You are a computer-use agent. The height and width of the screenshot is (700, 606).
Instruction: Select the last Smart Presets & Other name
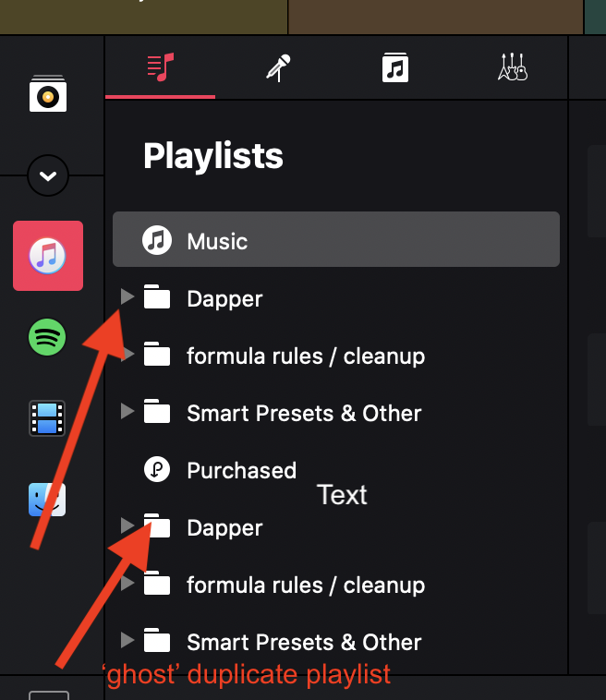(x=304, y=643)
